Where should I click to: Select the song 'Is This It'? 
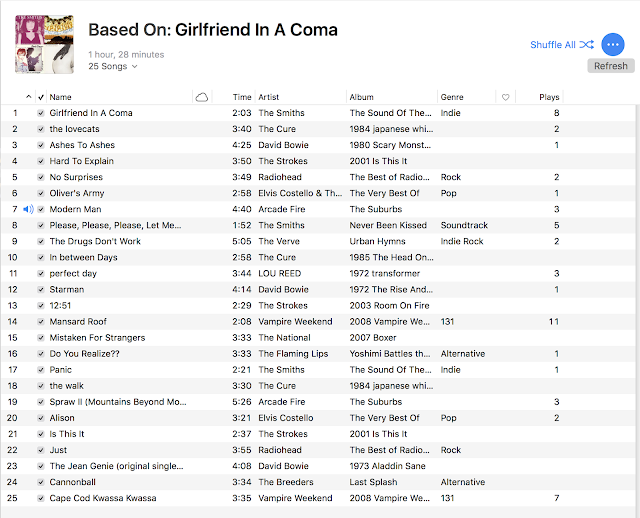coord(67,434)
